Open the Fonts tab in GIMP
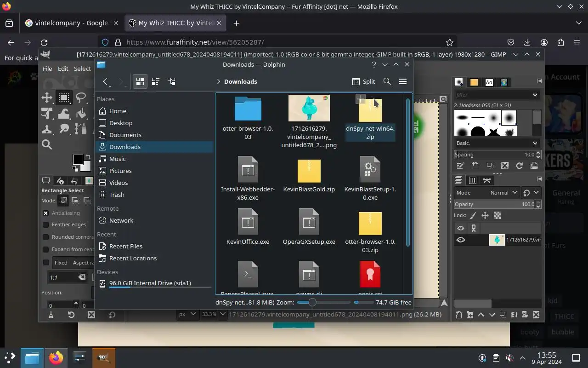The height and width of the screenshot is (368, 588). click(489, 82)
